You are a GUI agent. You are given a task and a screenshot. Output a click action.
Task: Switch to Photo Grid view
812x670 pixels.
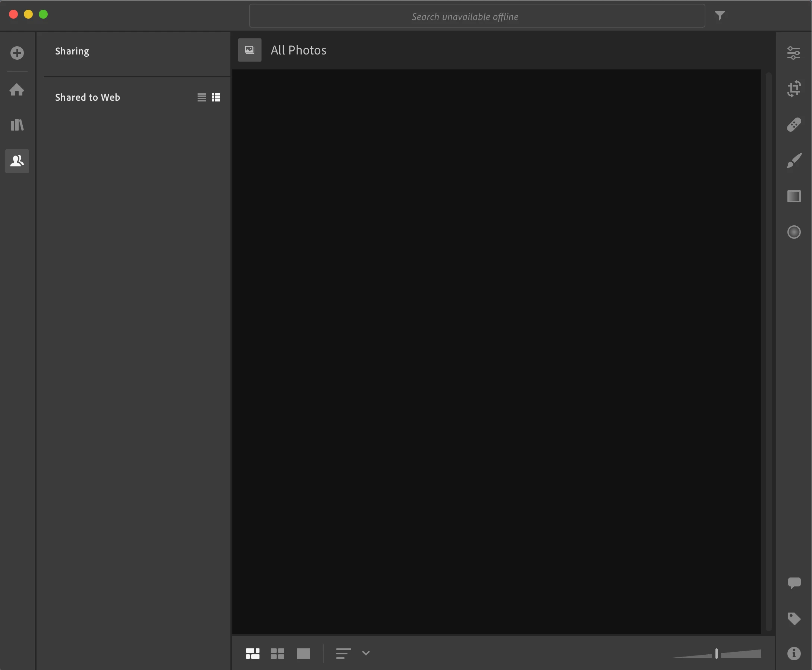pos(253,654)
